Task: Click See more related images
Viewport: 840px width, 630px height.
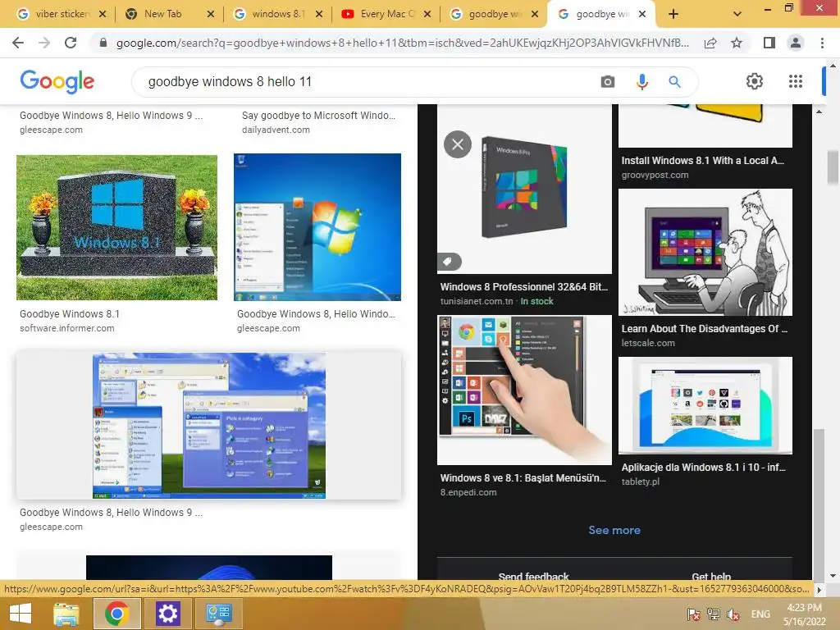Action: 614,530
